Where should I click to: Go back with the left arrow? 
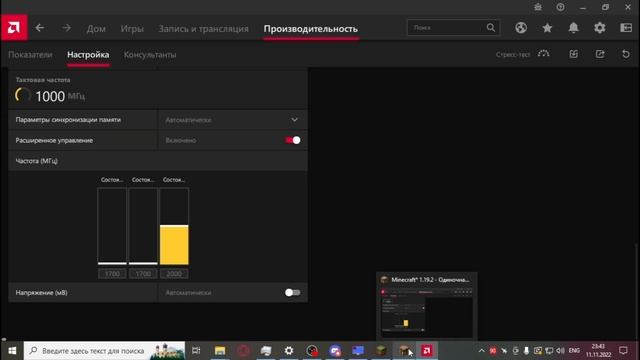tap(40, 28)
